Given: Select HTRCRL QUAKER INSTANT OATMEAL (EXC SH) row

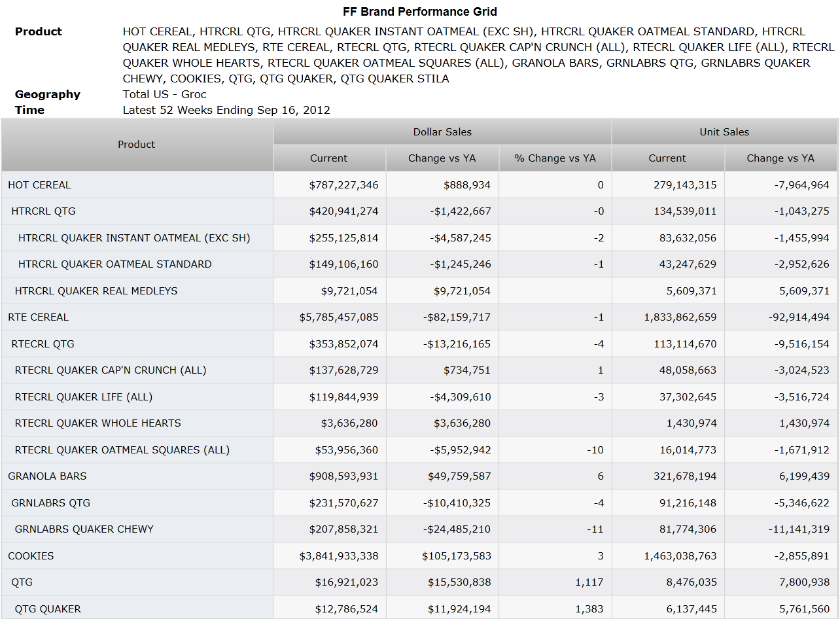Looking at the screenshot, I should click(x=137, y=238).
